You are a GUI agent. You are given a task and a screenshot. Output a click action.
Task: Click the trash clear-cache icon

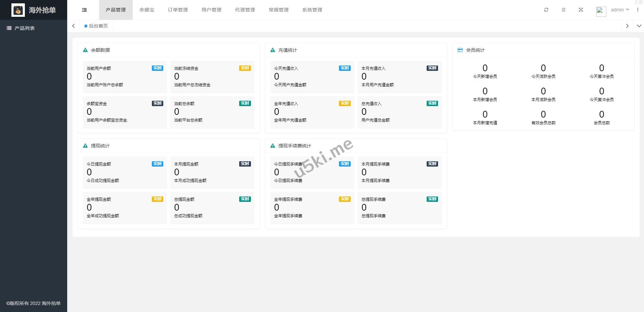563,10
